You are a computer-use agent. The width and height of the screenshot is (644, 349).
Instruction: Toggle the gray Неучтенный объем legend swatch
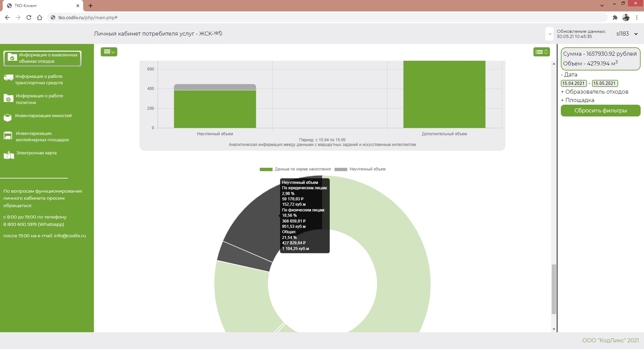point(341,169)
